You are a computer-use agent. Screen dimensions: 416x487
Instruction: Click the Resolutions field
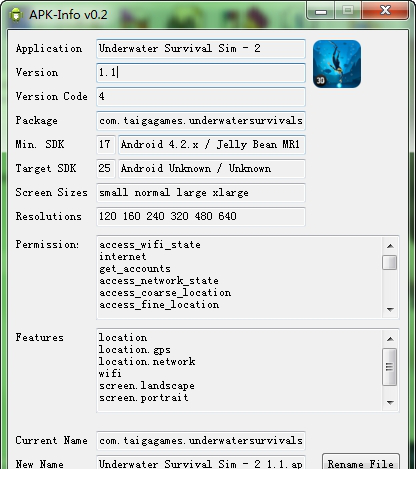pos(201,217)
